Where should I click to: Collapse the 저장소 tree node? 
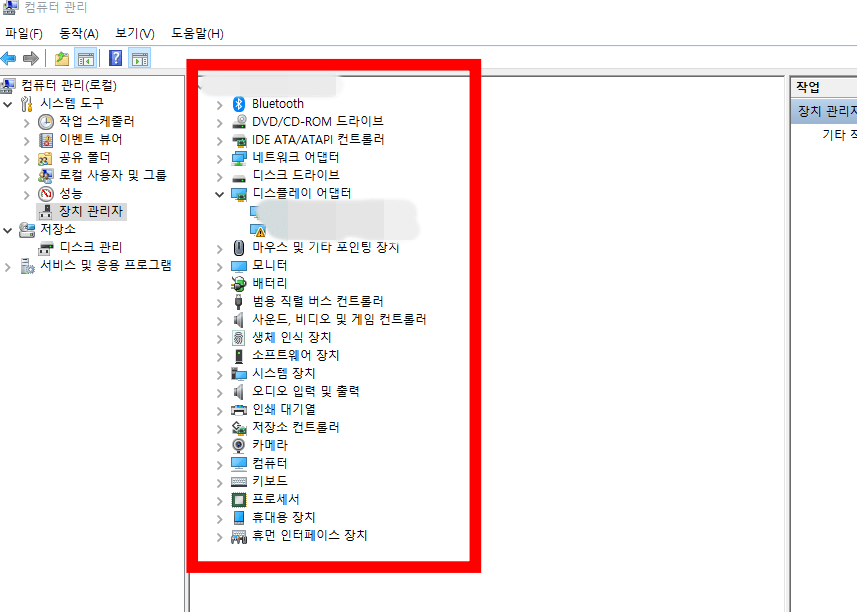tap(8, 230)
